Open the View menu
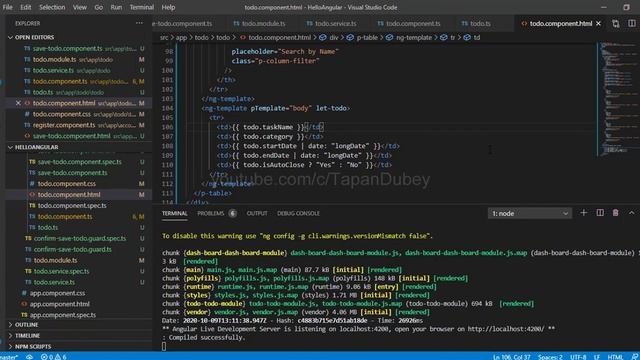 [x=80, y=7]
